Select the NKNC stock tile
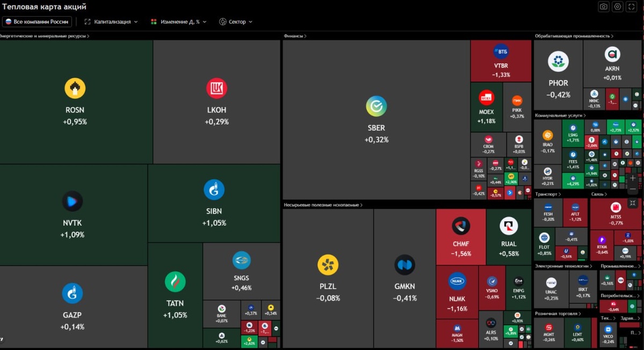 tap(594, 99)
